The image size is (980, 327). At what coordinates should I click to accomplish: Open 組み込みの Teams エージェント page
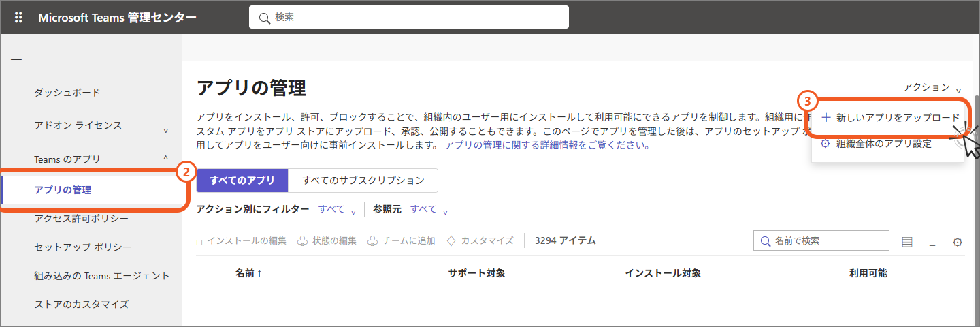(x=102, y=275)
